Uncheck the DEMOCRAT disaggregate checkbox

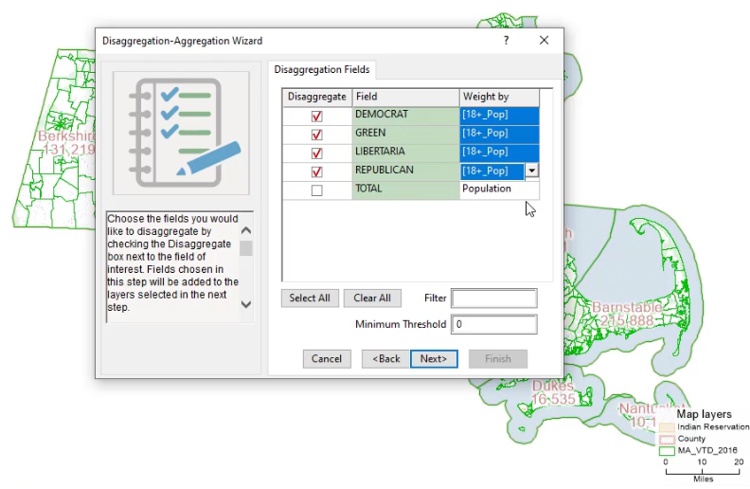(317, 116)
